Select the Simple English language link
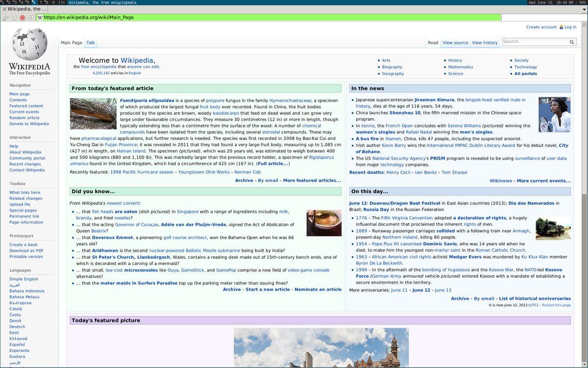588x368 pixels. tap(24, 279)
